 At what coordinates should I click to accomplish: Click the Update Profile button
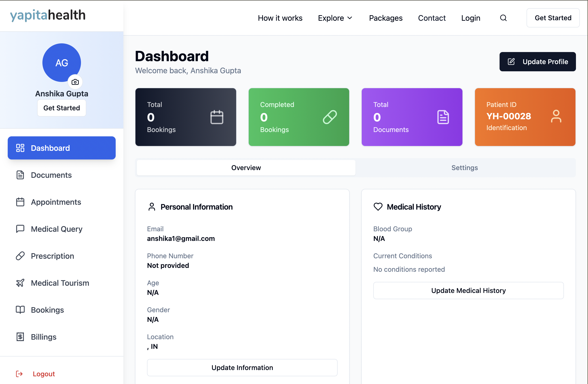[x=537, y=61]
